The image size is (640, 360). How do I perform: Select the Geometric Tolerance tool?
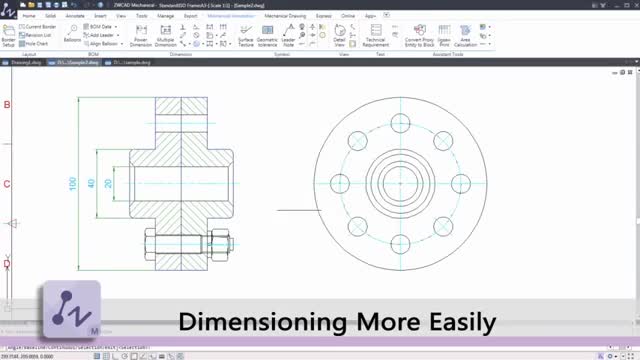tap(267, 36)
